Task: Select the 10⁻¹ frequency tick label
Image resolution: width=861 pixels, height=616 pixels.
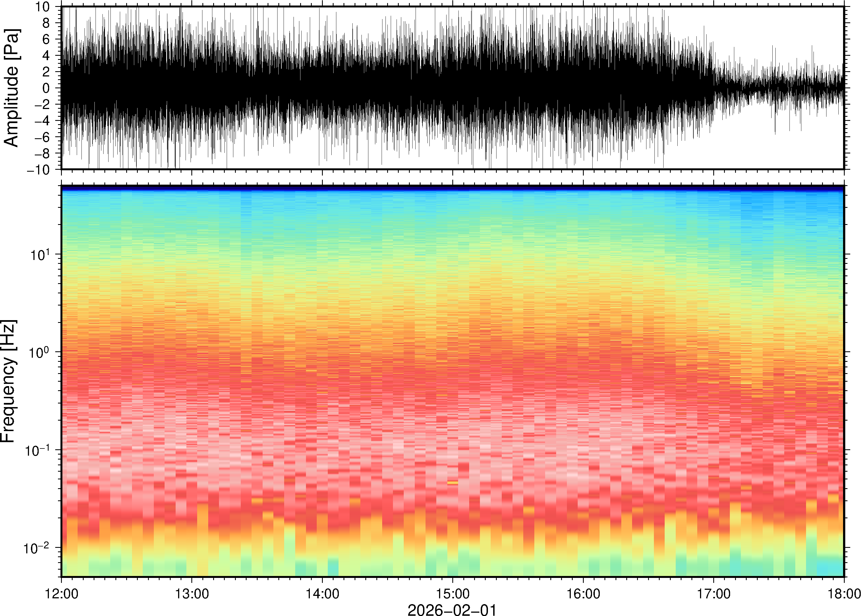Action: coord(37,450)
